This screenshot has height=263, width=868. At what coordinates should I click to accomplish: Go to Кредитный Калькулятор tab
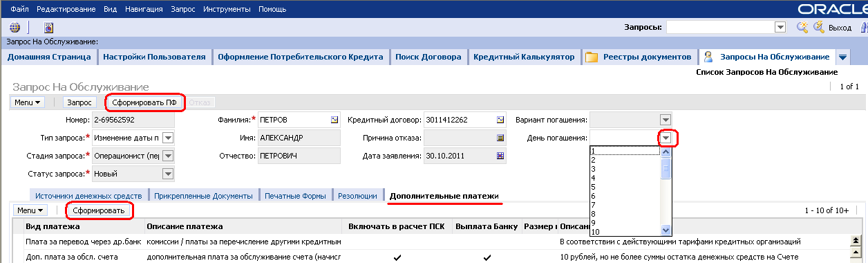point(524,57)
